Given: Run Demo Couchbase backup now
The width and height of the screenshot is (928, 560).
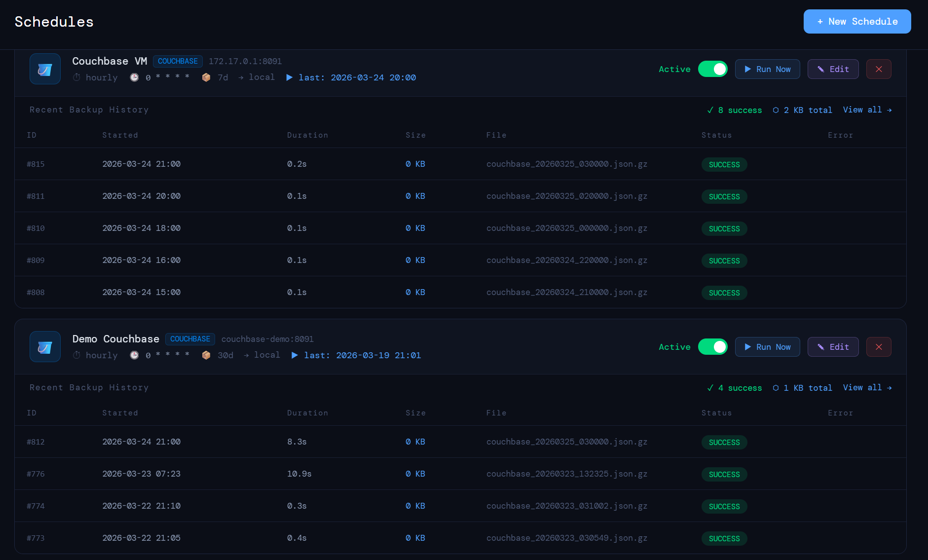Looking at the screenshot, I should [x=767, y=347].
